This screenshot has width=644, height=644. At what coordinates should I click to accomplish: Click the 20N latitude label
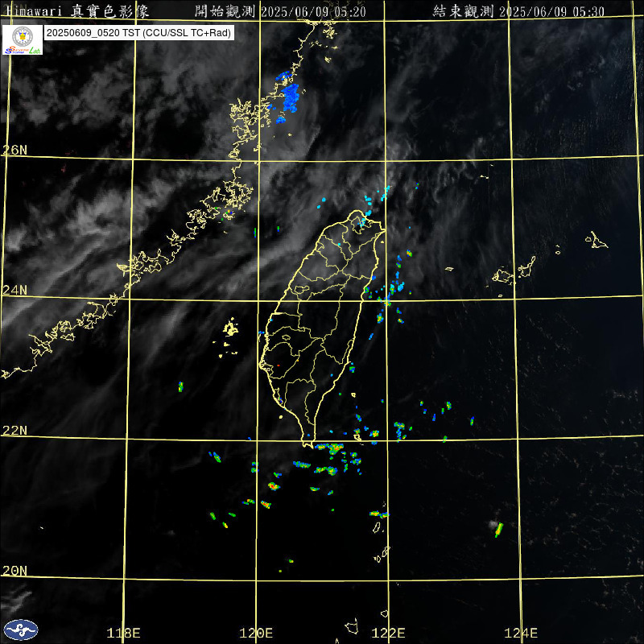[14, 571]
